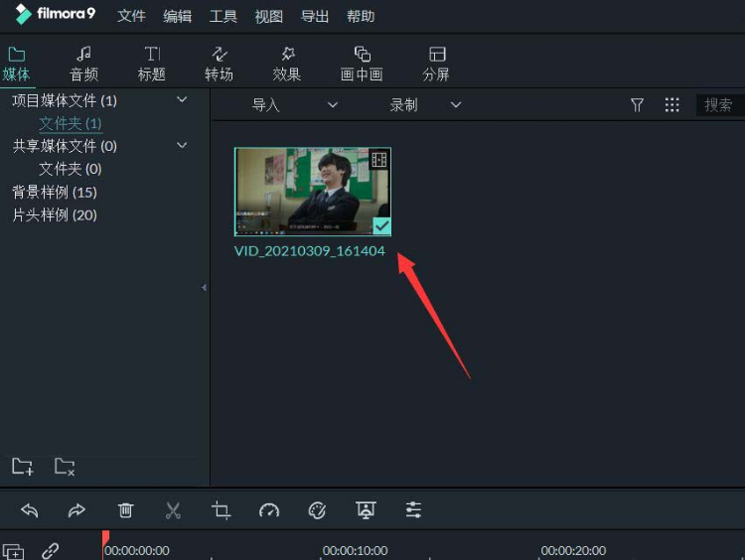The image size is (745, 560).
Task: Open the crop tool
Action: [x=221, y=510]
